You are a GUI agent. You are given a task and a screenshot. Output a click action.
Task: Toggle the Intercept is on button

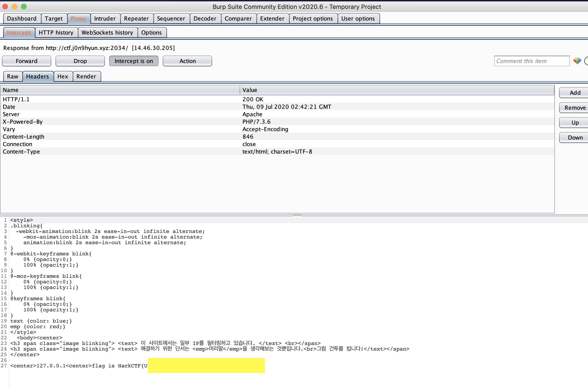[x=134, y=61]
